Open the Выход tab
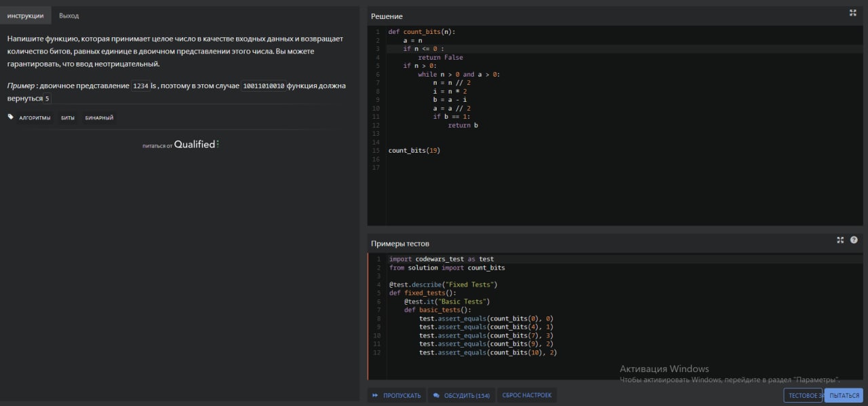This screenshot has height=406, width=868. point(69,15)
